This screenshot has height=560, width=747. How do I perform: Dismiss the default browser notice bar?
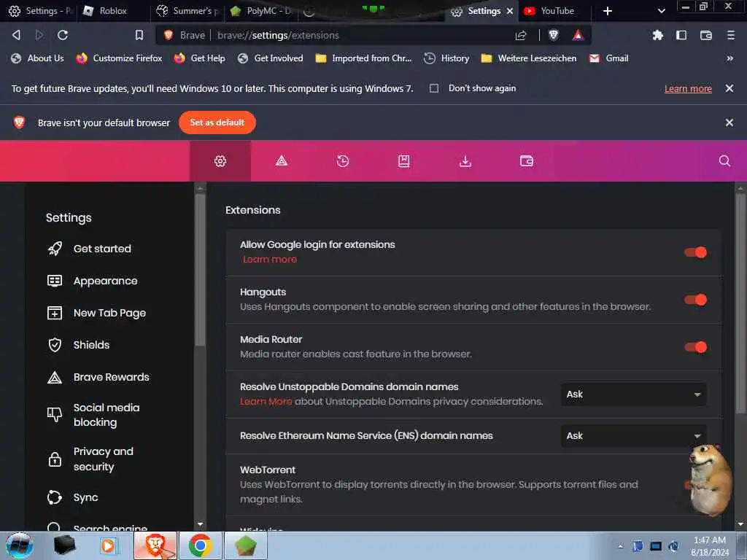click(x=729, y=122)
